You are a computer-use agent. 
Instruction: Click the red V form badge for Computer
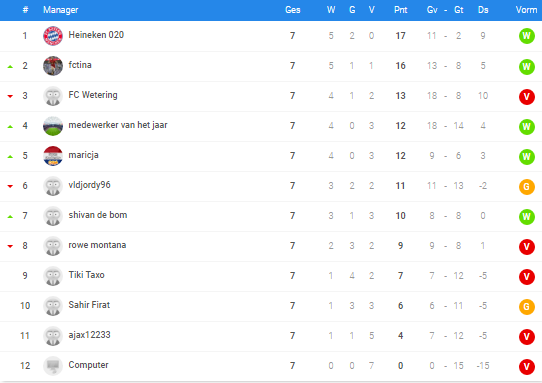(526, 367)
